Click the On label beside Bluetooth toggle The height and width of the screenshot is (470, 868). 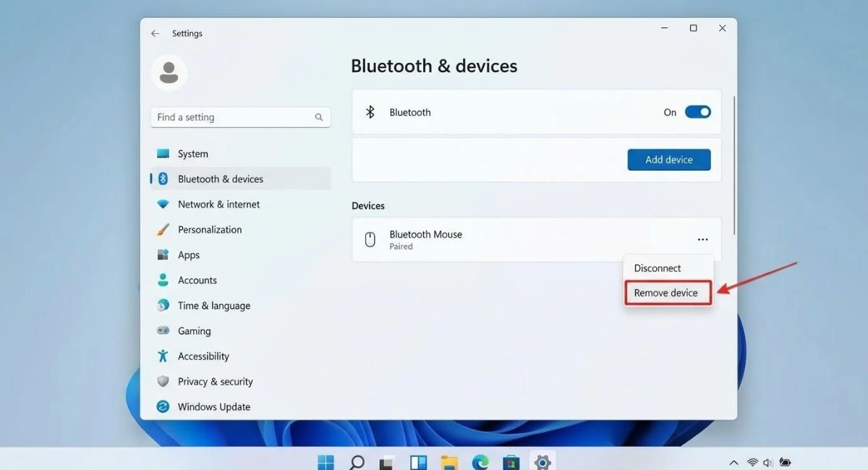pyautogui.click(x=670, y=112)
